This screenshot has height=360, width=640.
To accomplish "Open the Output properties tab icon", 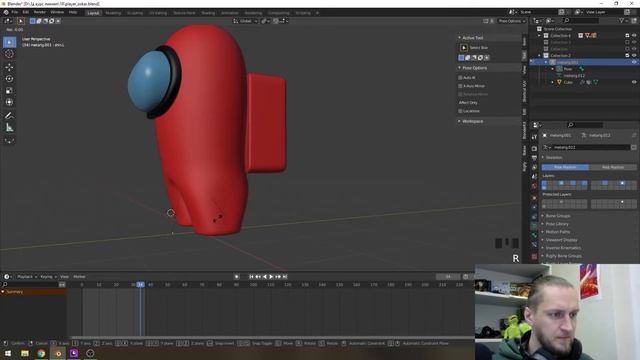I will [x=534, y=158].
